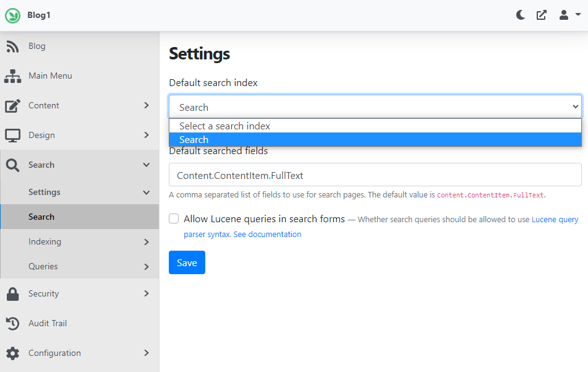Click the Design monitor icon
The height and width of the screenshot is (372, 588).
(x=12, y=135)
